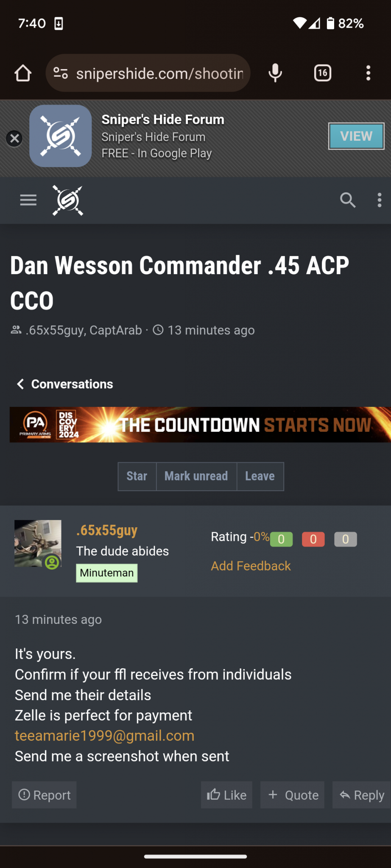Tap the browser home icon
This screenshot has height=868, width=391.
[x=23, y=73]
